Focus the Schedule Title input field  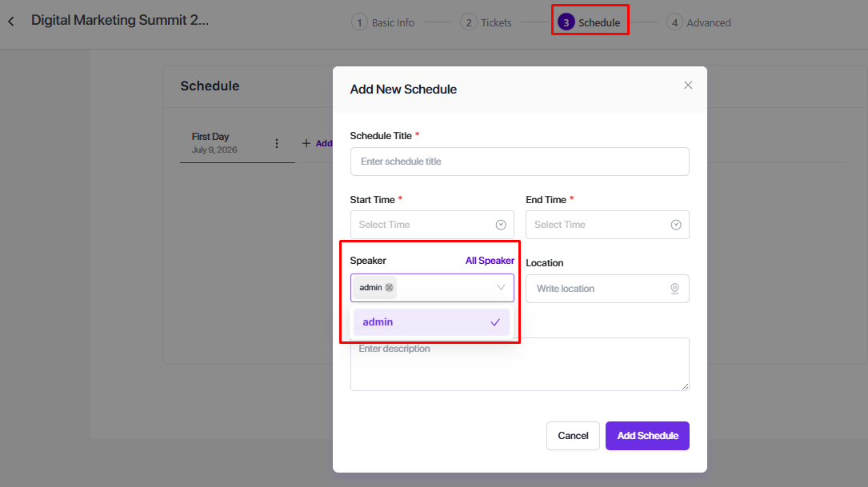click(519, 162)
